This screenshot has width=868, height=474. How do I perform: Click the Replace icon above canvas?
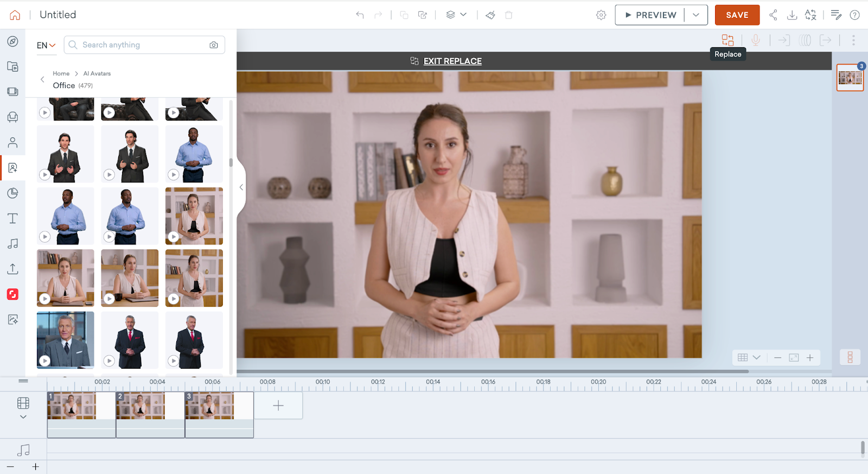tap(727, 40)
